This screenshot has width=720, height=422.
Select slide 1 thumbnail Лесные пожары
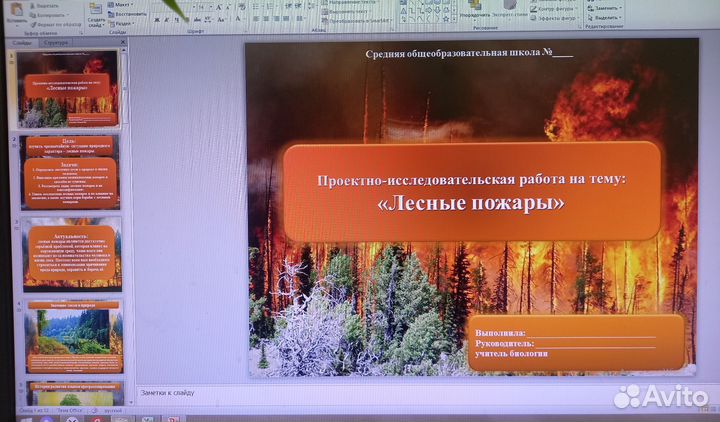tap(68, 89)
